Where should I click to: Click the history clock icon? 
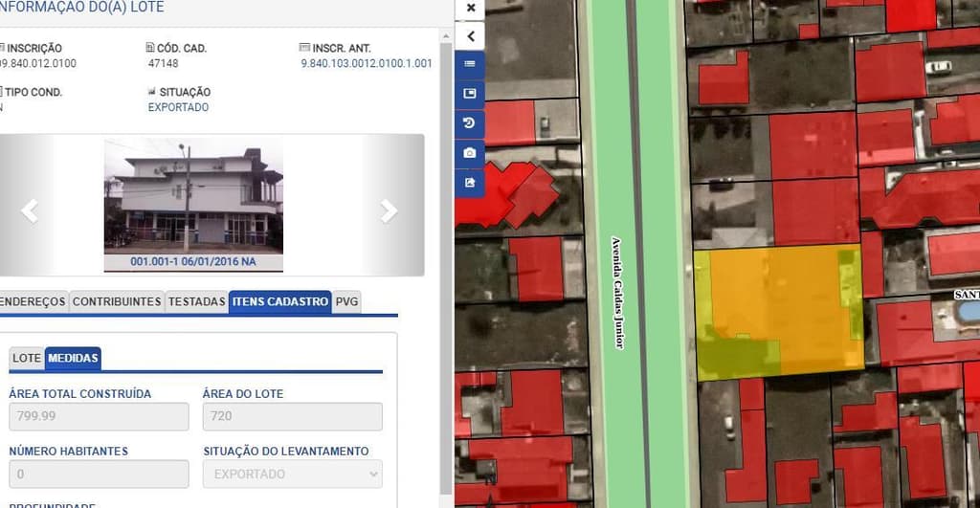click(x=469, y=123)
